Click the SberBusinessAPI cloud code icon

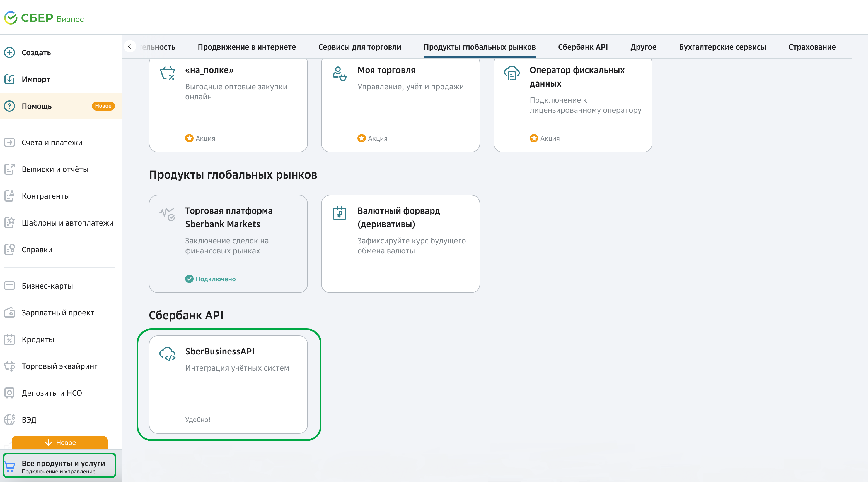(x=168, y=354)
